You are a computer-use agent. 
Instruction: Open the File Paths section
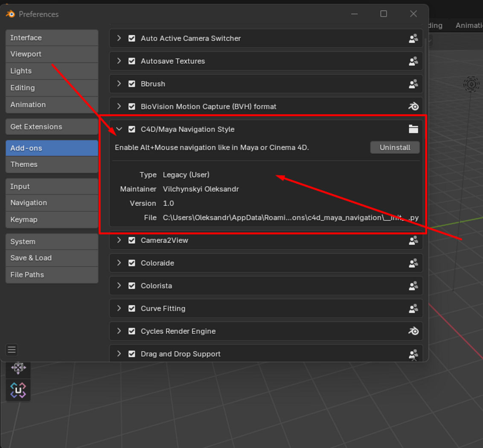coord(52,275)
